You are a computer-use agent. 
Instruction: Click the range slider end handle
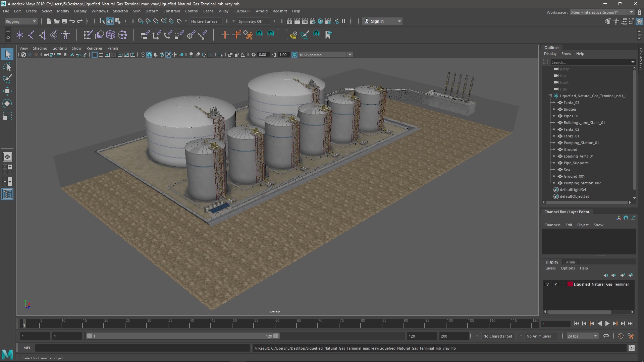(x=276, y=336)
